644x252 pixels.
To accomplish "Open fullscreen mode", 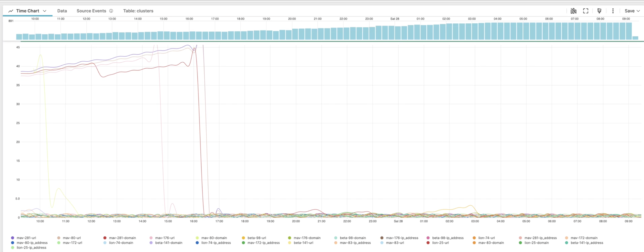I will 585,11.
